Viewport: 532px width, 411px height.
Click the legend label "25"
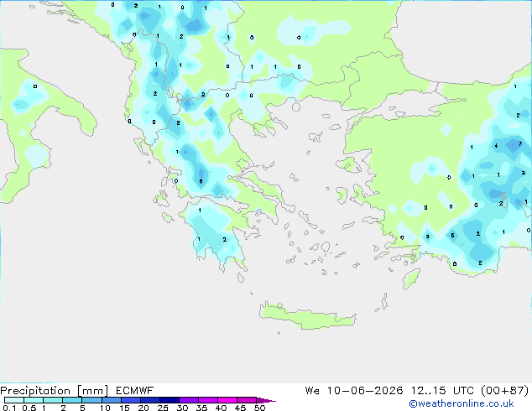[163, 408]
